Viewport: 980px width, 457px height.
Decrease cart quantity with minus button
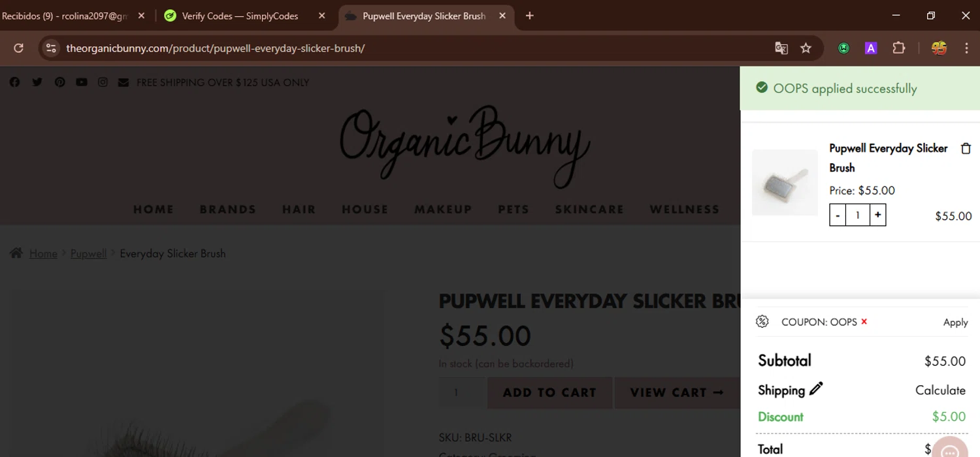coord(838,215)
